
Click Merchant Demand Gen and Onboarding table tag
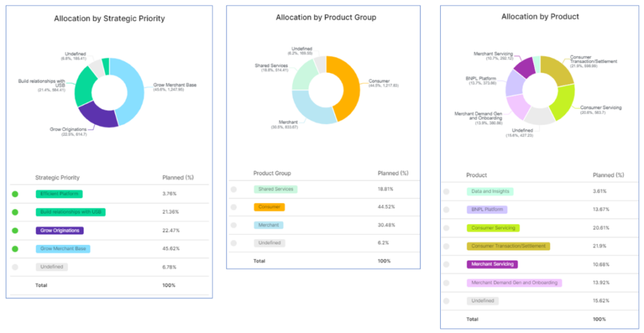click(514, 283)
